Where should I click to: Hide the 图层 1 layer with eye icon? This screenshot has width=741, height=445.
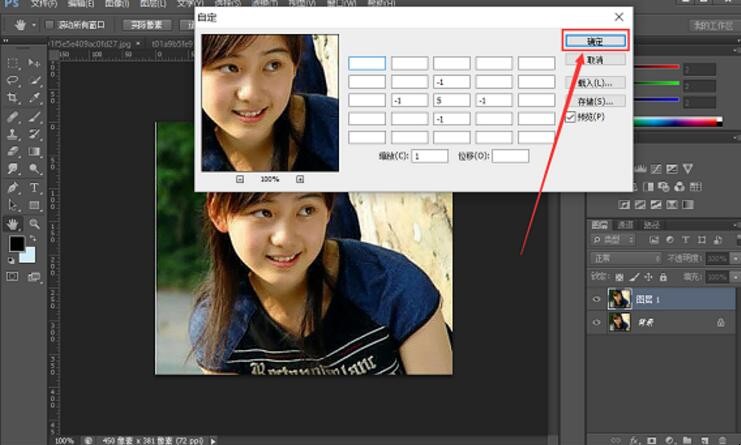coord(596,299)
